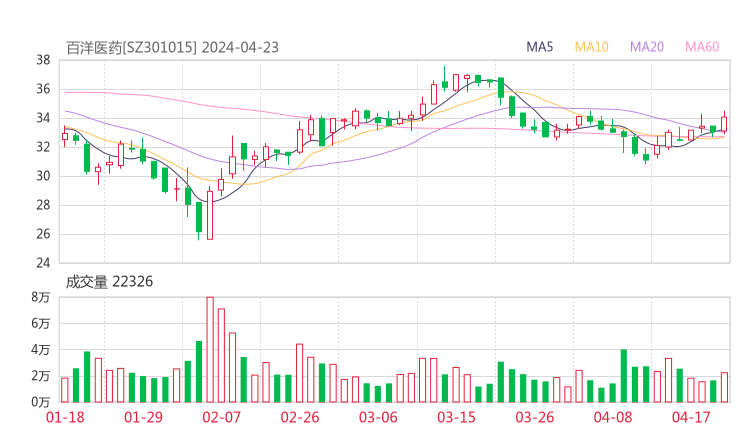
Task: Click the 34 price axis label
Action: pyautogui.click(x=43, y=118)
